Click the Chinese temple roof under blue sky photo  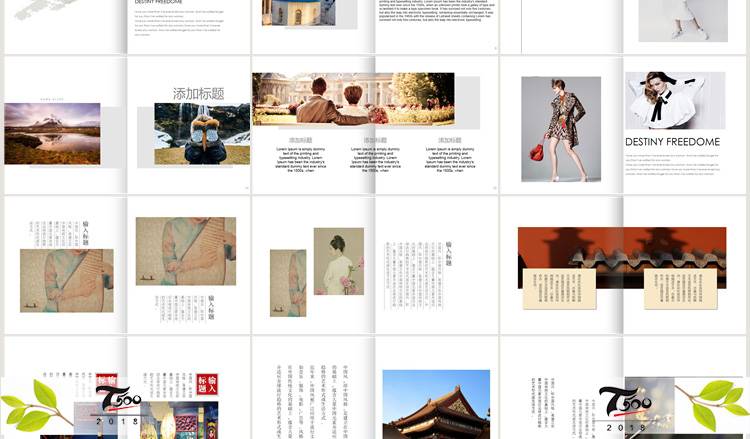[x=436, y=404]
